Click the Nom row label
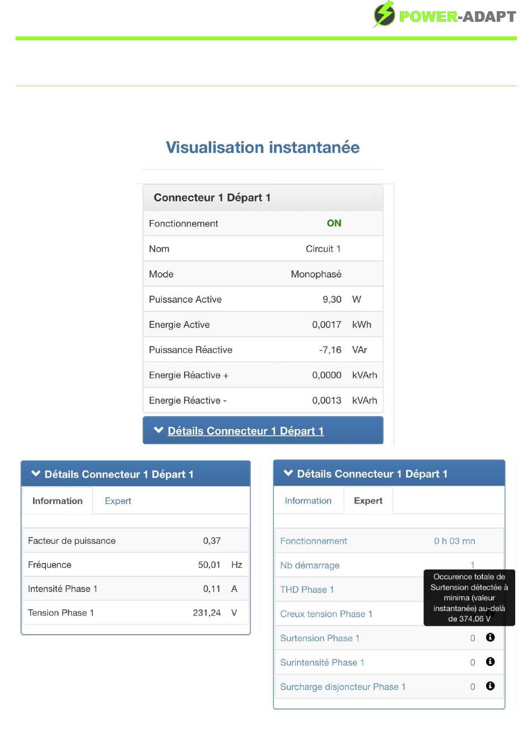The height and width of the screenshot is (756, 532). pos(159,249)
